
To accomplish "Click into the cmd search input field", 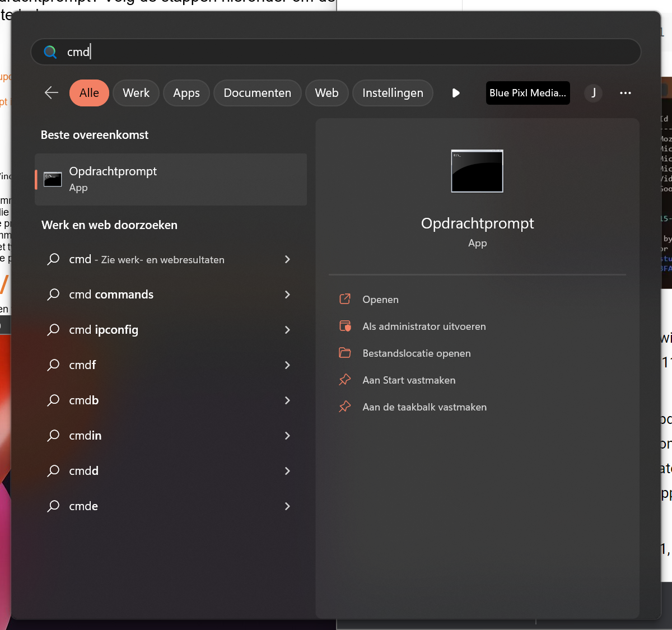I will pyautogui.click(x=336, y=52).
